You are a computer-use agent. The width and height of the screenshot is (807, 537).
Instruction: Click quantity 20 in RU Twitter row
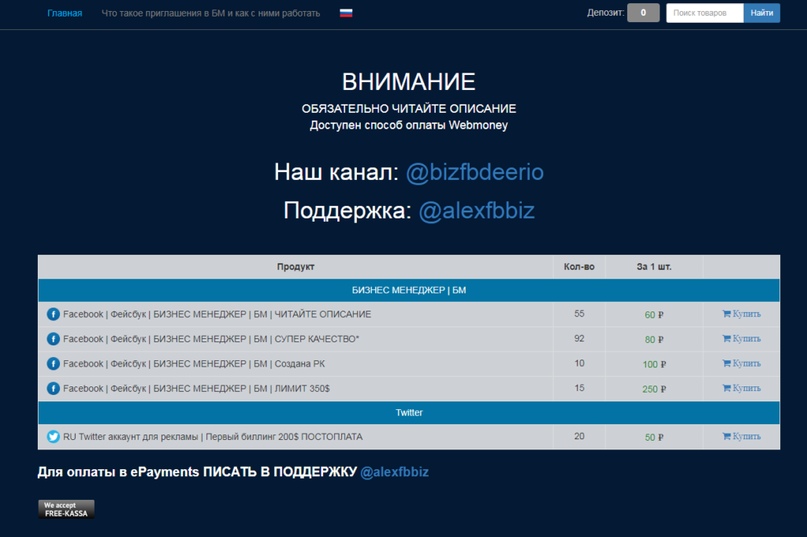pyautogui.click(x=579, y=436)
